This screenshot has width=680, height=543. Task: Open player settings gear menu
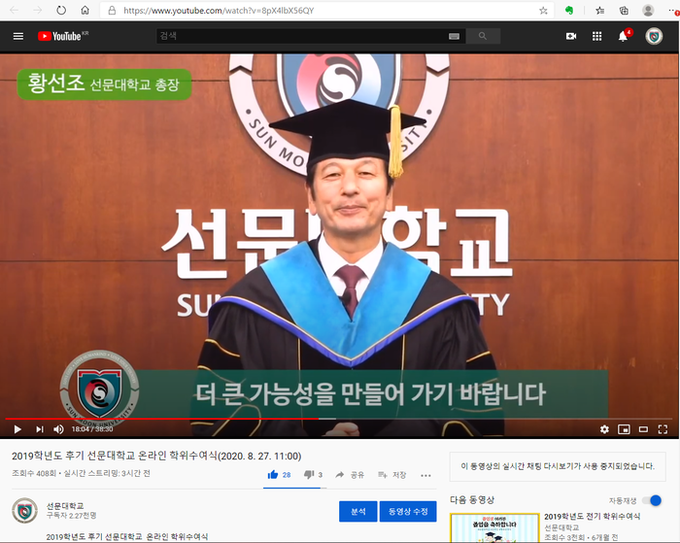tap(604, 429)
